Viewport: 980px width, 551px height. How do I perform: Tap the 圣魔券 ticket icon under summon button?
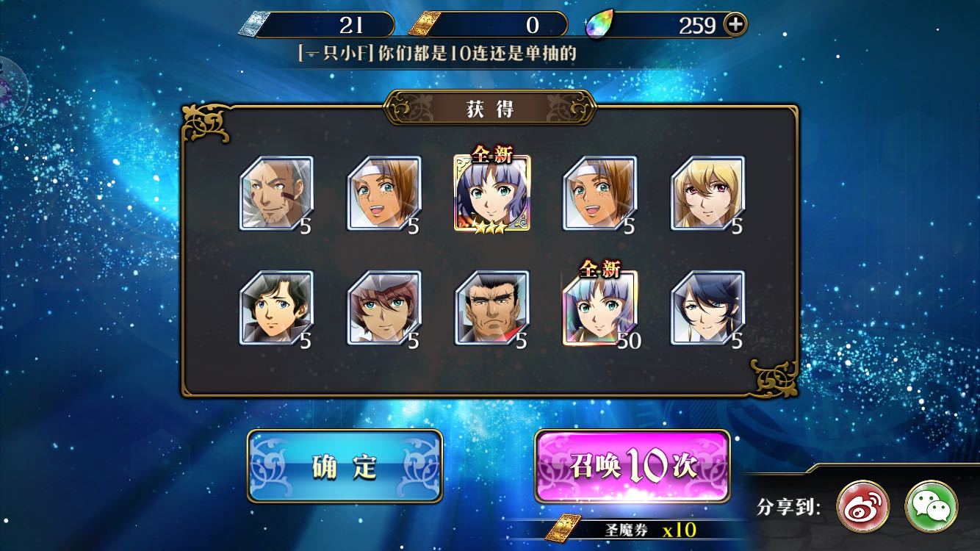(568, 528)
